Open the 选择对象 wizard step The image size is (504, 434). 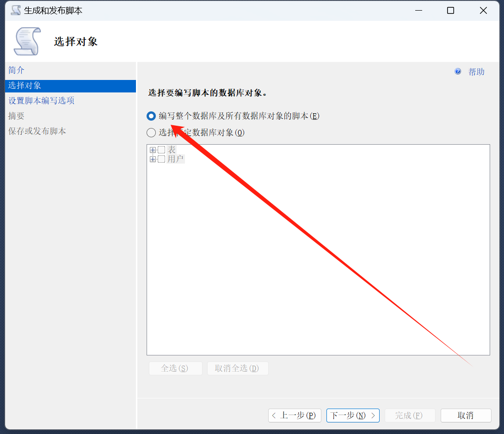tap(70, 86)
